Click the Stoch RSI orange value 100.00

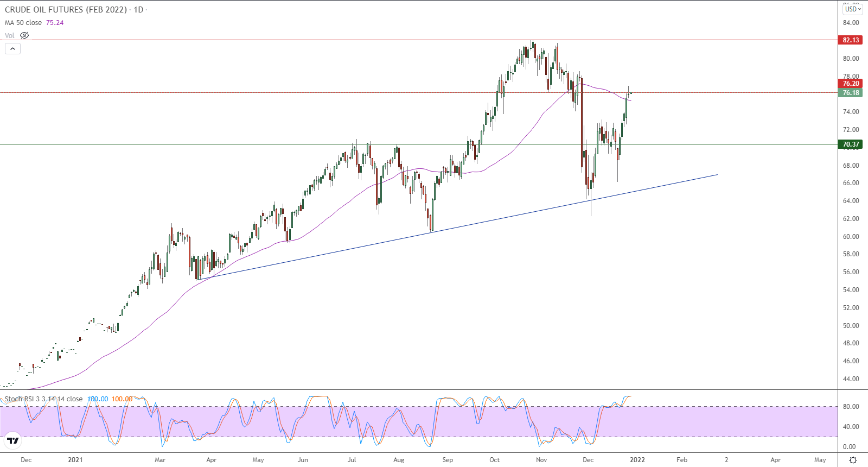[122, 399]
